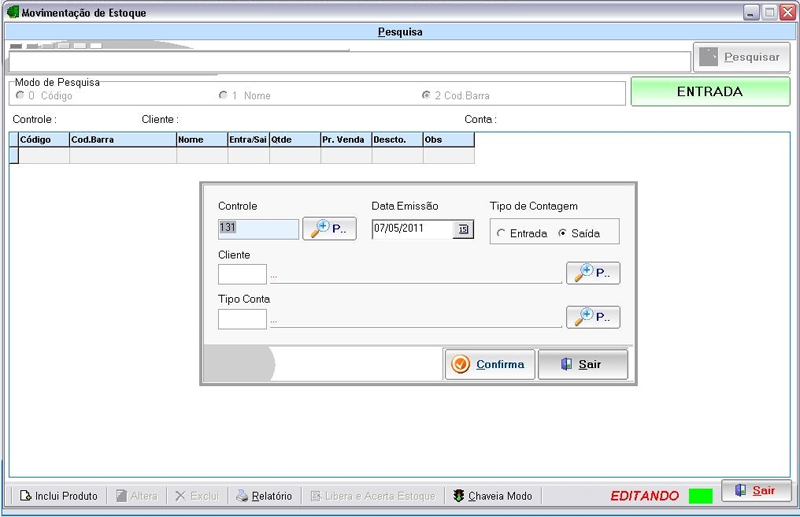Click the green ENTRADA mode banner

709,92
